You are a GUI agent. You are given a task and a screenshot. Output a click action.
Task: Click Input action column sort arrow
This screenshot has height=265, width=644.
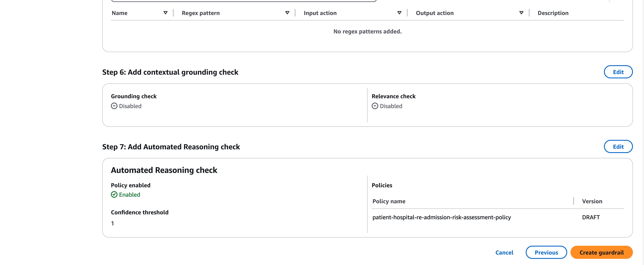tap(399, 13)
